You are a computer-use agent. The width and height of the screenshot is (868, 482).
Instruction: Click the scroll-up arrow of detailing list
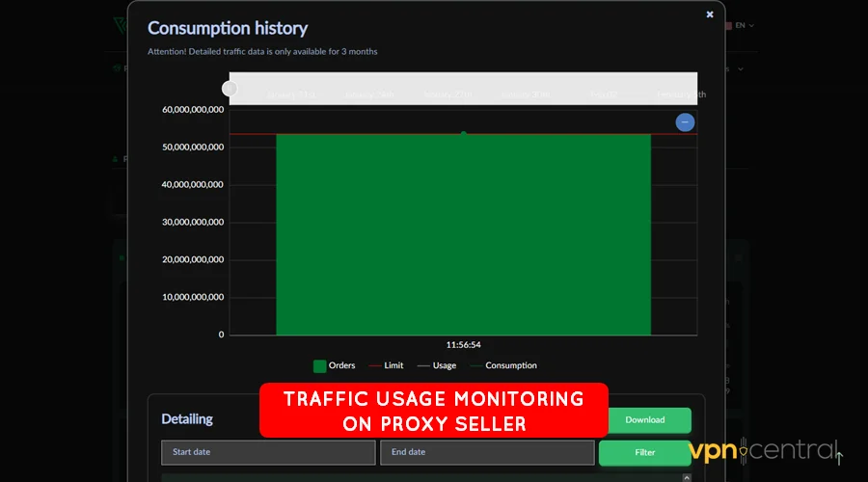click(x=687, y=477)
